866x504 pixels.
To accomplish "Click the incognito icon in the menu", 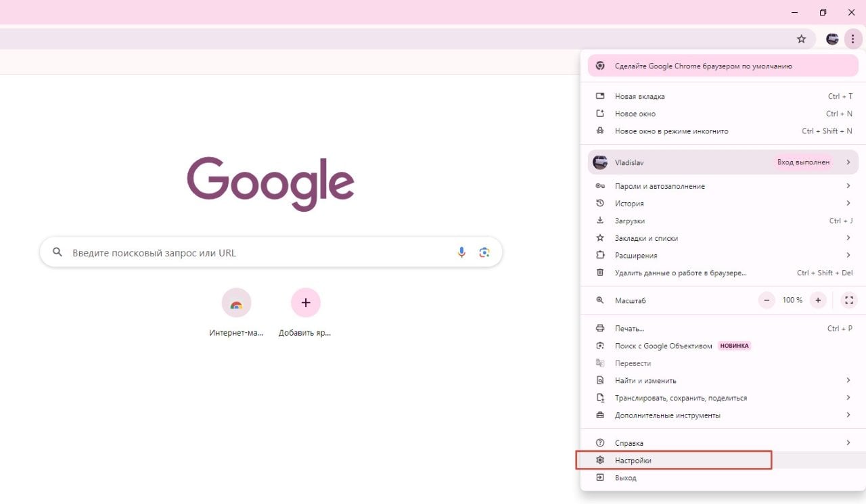I will (x=599, y=131).
